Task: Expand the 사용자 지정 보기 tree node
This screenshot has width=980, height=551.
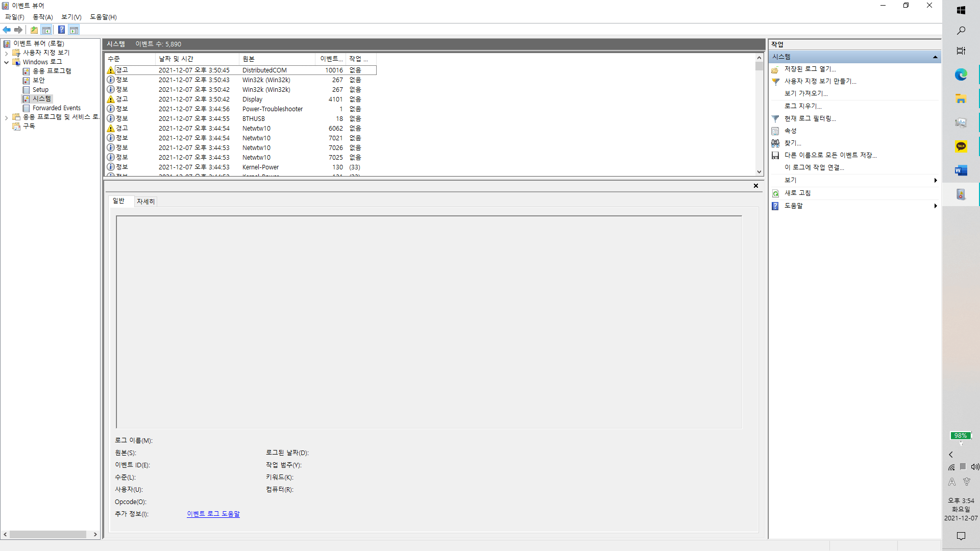Action: coord(6,53)
